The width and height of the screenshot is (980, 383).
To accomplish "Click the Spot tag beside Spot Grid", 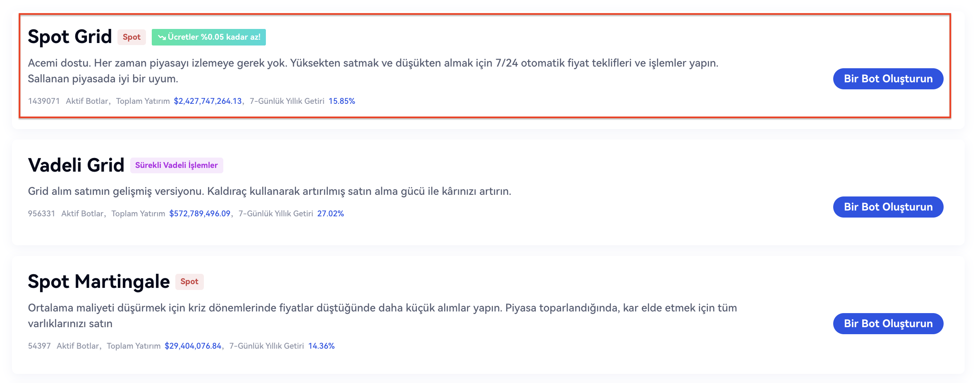I will [131, 37].
